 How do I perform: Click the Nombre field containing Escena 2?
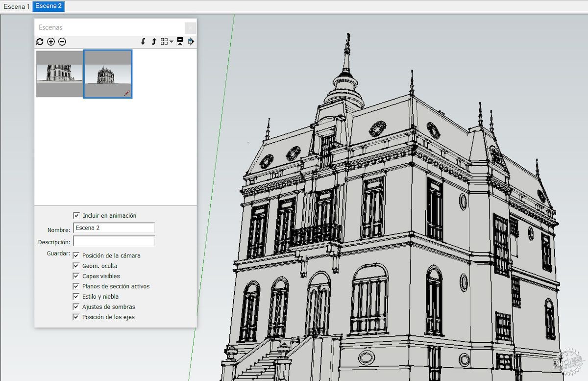click(114, 228)
